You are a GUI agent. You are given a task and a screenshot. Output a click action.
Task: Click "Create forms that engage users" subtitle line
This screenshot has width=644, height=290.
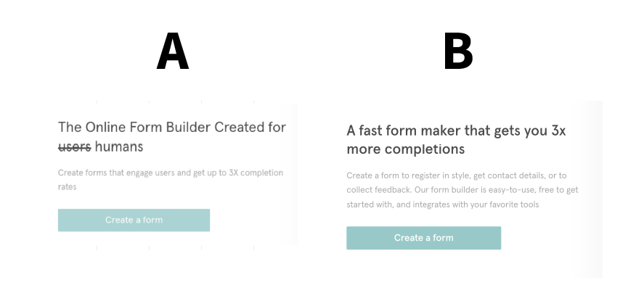click(170, 173)
